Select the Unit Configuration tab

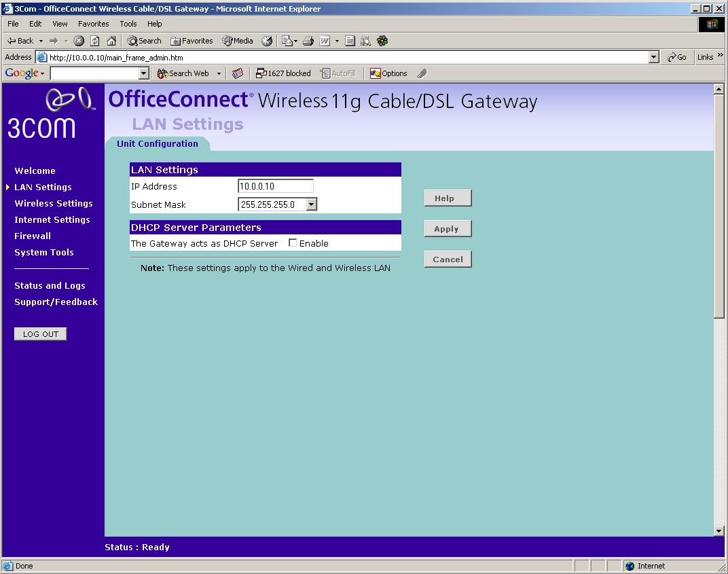[158, 143]
